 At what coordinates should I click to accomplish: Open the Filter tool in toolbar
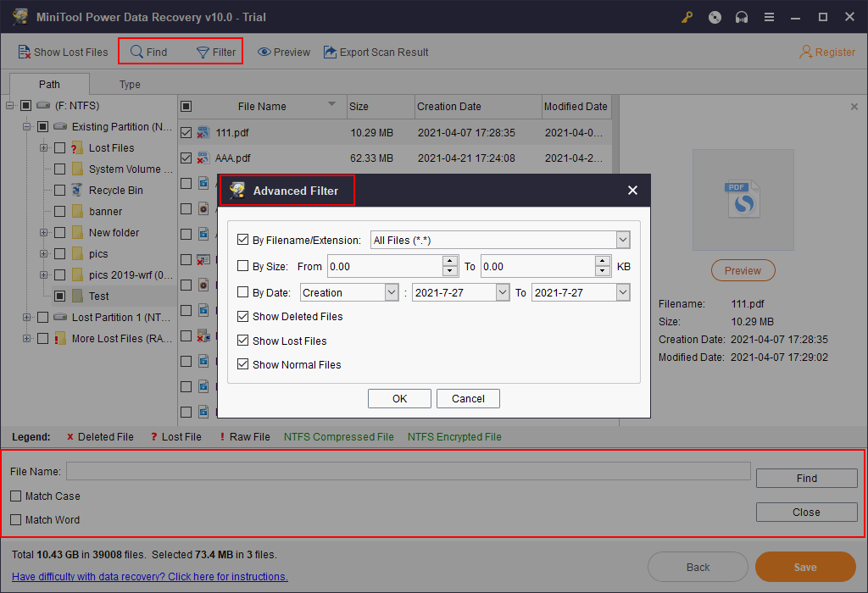[x=216, y=52]
